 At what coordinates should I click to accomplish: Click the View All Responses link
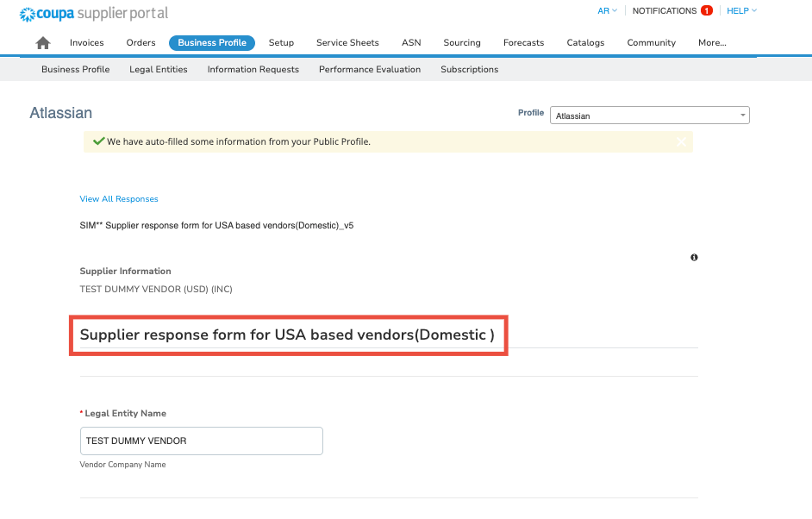coord(119,199)
